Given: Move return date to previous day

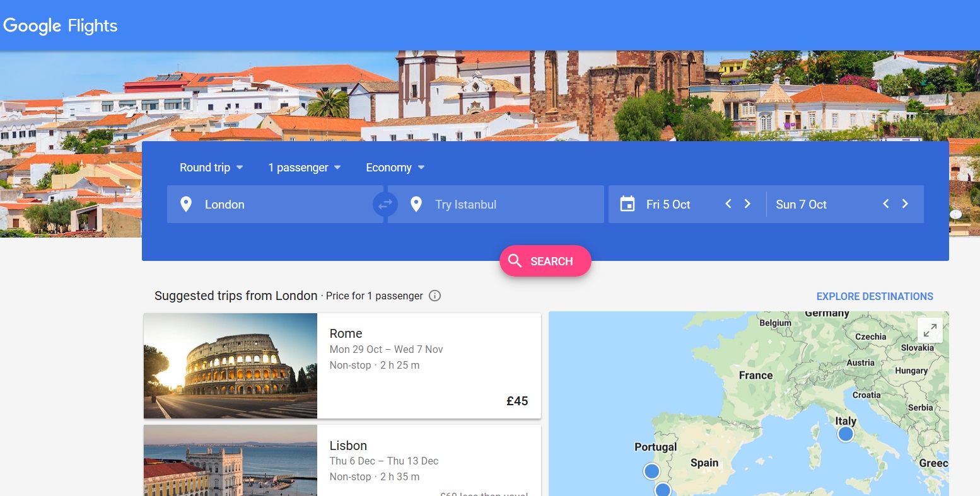Looking at the screenshot, I should point(886,204).
